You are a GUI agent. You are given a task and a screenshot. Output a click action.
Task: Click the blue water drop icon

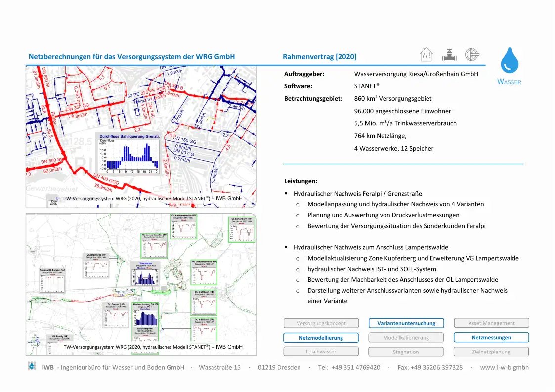(x=509, y=61)
